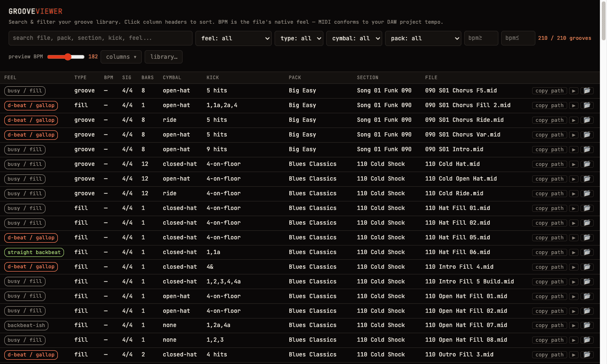Reveal folder of 090 S01 Chorus Fill 2.mid
The image size is (607, 364).
coord(587,106)
